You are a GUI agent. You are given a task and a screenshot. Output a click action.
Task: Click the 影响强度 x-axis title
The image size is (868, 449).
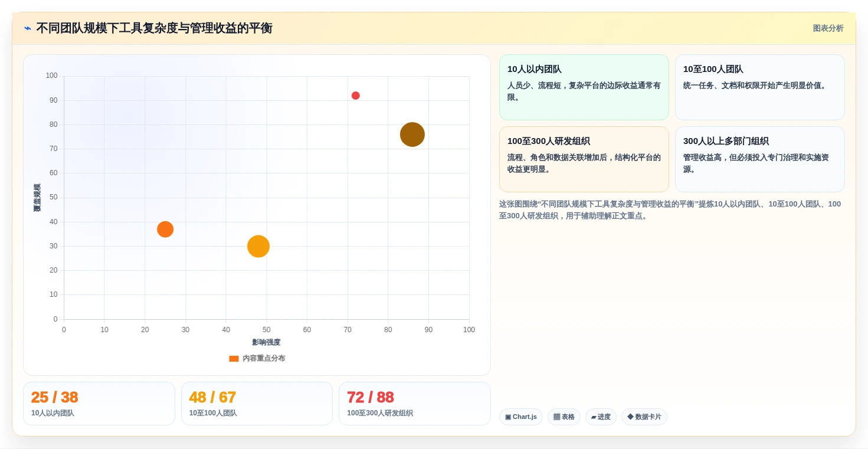pyautogui.click(x=266, y=342)
